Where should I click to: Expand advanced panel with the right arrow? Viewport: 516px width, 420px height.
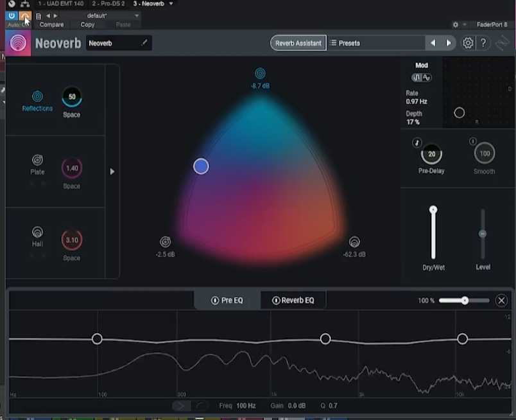coord(112,171)
